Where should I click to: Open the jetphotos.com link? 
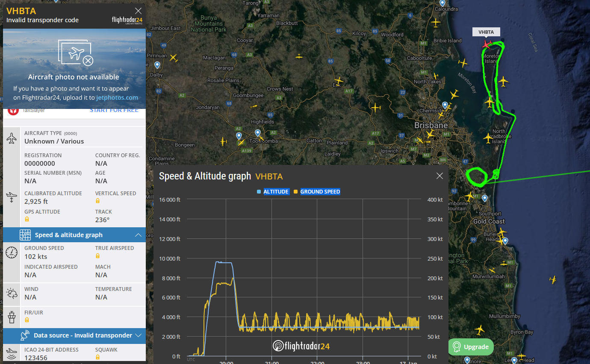point(117,97)
